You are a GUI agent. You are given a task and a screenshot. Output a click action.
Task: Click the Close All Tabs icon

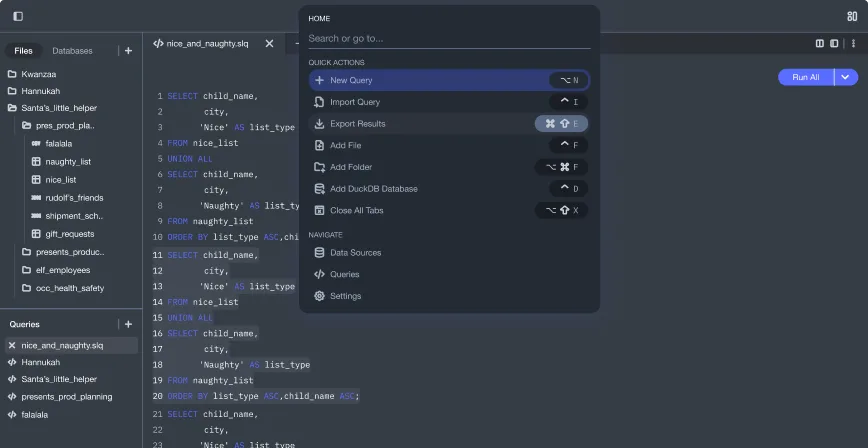[319, 210]
